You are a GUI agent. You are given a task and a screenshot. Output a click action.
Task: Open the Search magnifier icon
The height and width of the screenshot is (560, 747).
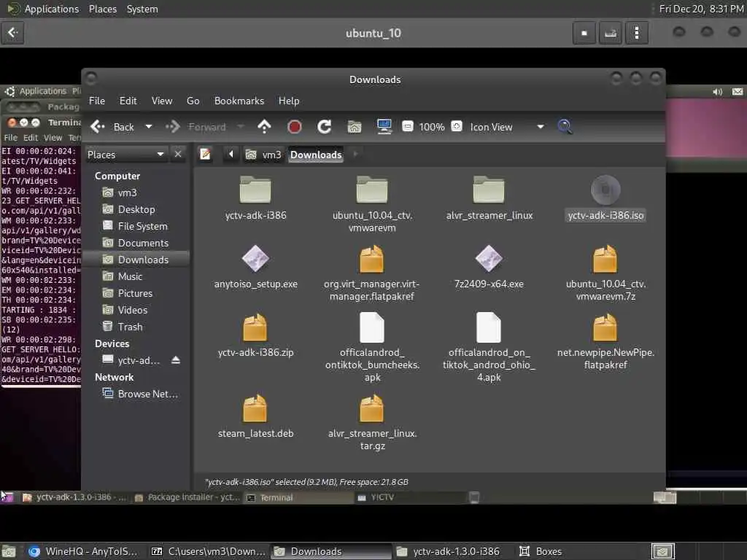point(565,127)
